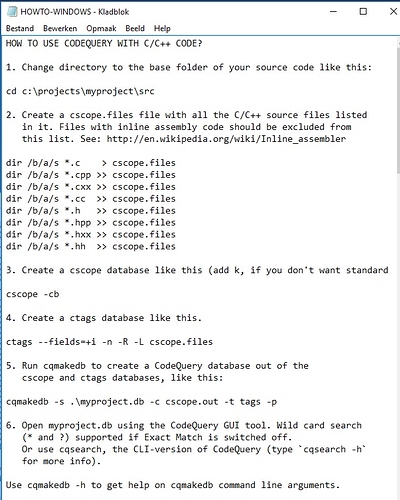400x500 pixels.
Task: Open the Opmaak menu
Action: 101,28
